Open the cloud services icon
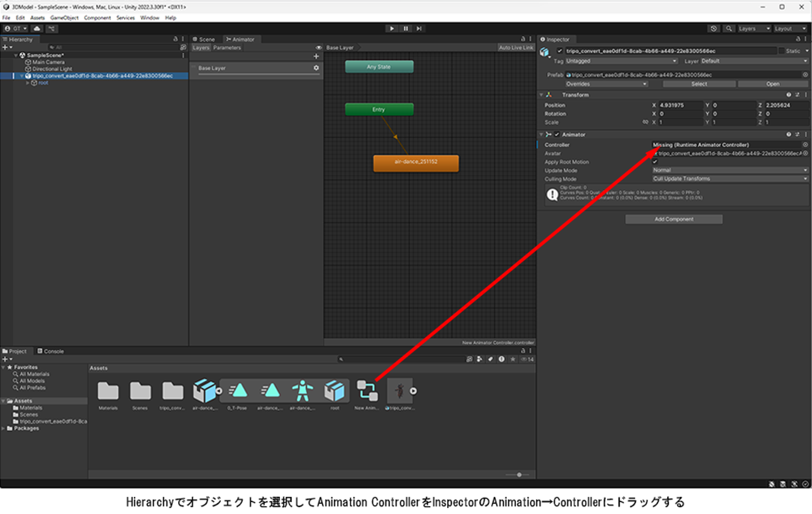Screen dimensions: 812x514 pos(37,29)
